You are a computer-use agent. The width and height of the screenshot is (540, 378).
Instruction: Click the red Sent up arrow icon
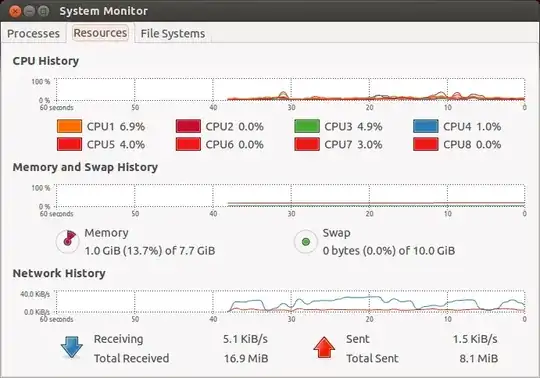click(x=324, y=347)
